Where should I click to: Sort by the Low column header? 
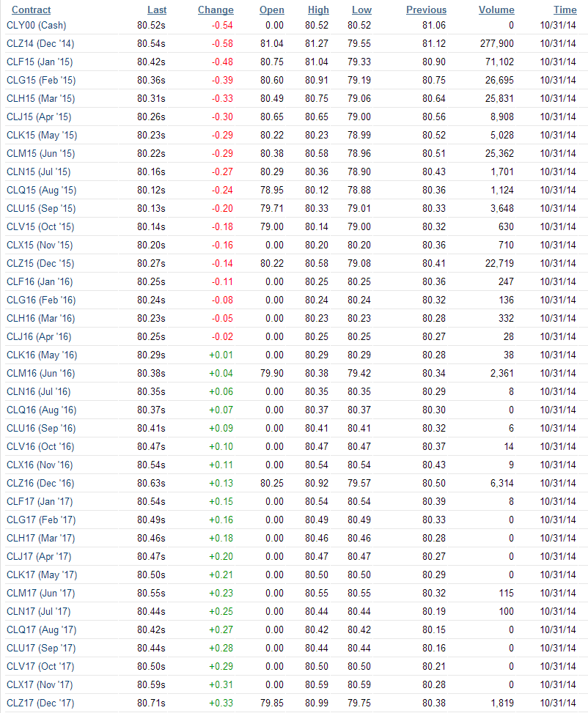click(361, 10)
